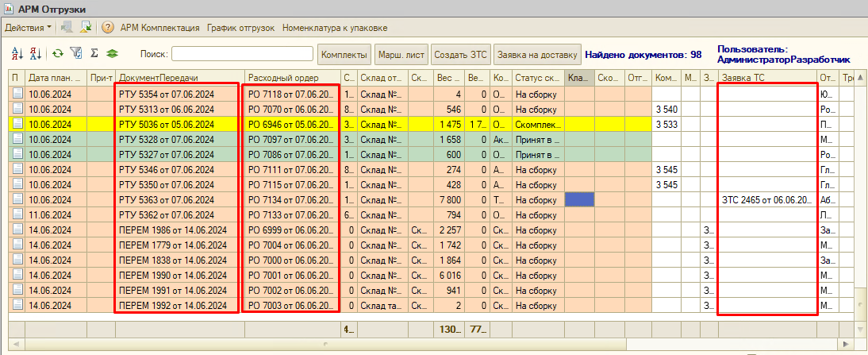The image size is (868, 355).
Task: Click document icon in РТУ 5350 row
Action: (x=17, y=184)
